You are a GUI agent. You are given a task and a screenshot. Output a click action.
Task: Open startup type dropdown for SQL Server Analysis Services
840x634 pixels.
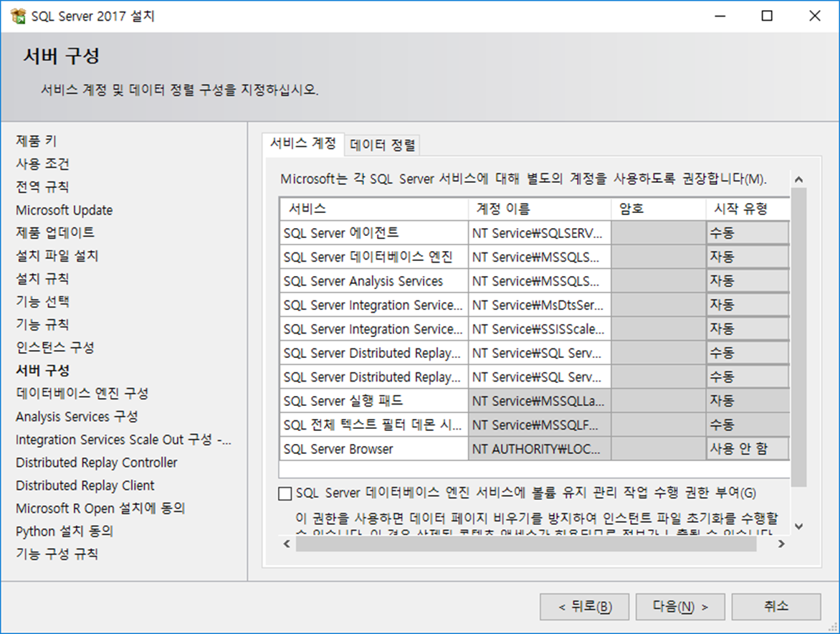[748, 281]
